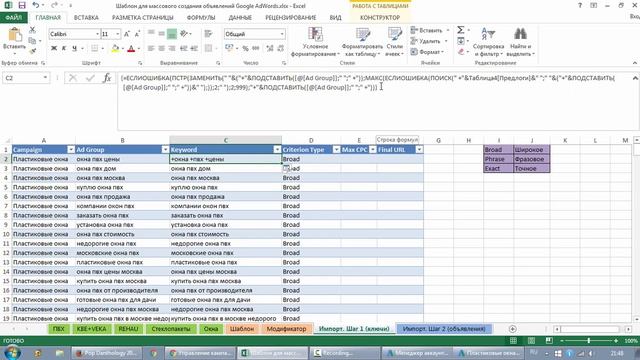Toggle align text right
This screenshot has height=360, width=640.
coord(172,49)
